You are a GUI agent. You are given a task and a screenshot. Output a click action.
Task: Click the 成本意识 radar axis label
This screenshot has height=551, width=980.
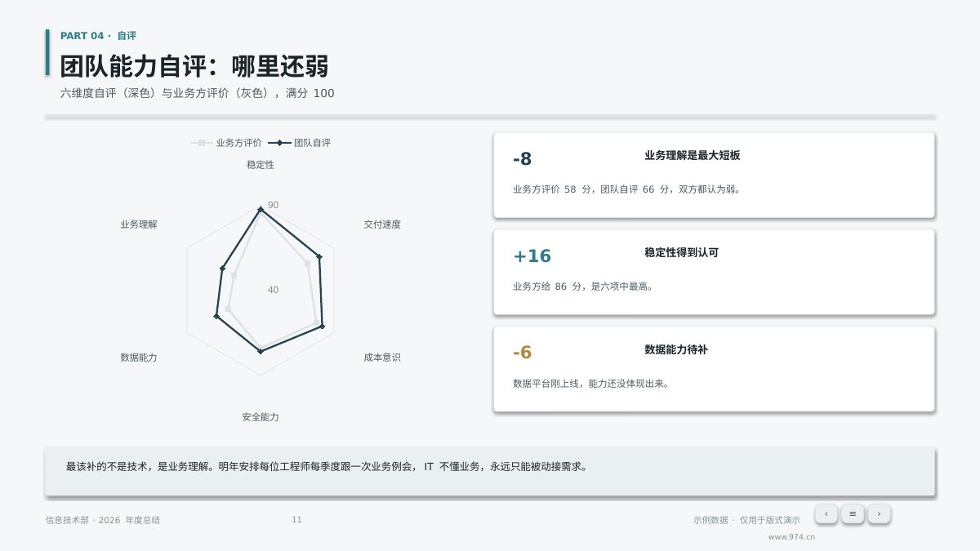point(382,358)
